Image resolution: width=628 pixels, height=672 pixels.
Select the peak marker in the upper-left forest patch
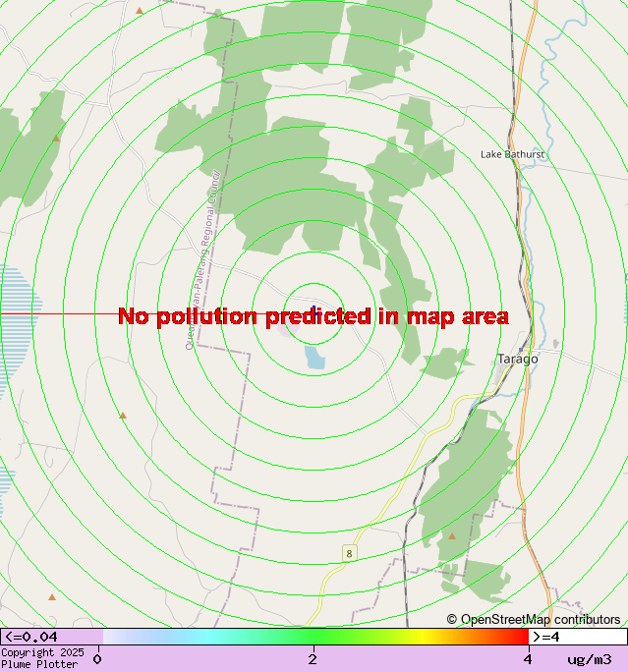(57, 139)
